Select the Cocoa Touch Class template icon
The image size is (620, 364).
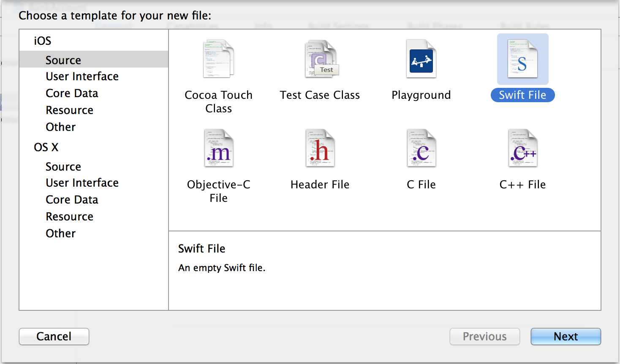[218, 59]
